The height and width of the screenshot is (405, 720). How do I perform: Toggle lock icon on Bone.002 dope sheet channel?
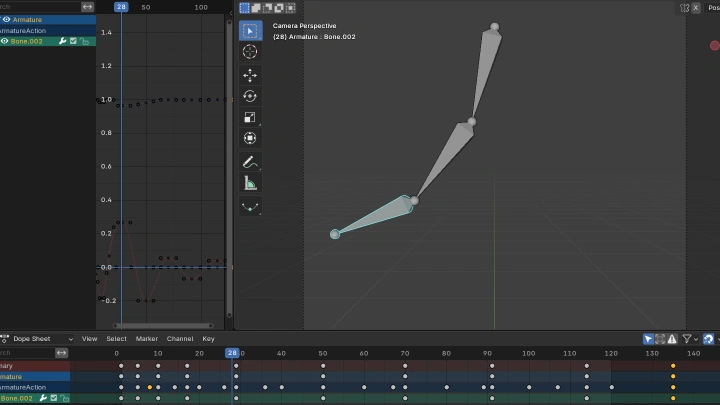click(x=63, y=398)
